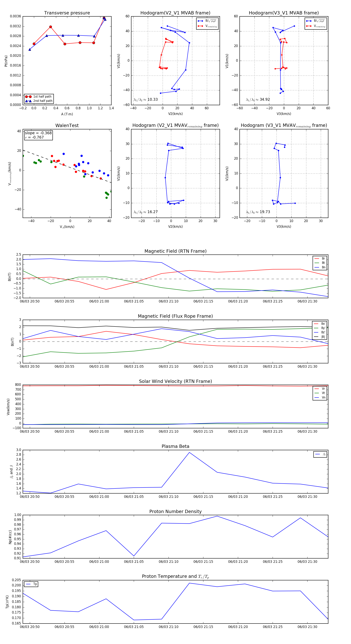Screen dimensions: 351x644
Task: Click the '|B|' legend entry
Action: (x=320, y=337)
